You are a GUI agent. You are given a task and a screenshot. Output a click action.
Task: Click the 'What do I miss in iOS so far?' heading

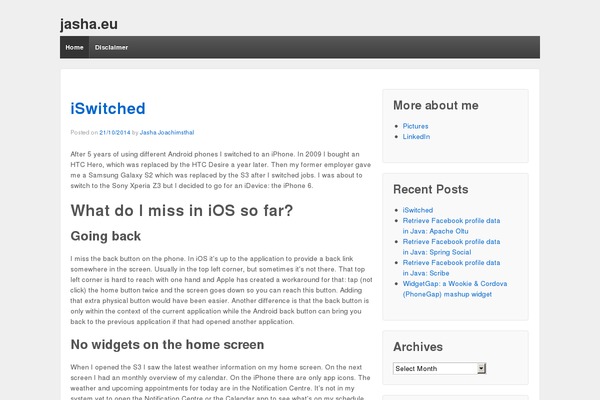[182, 211]
